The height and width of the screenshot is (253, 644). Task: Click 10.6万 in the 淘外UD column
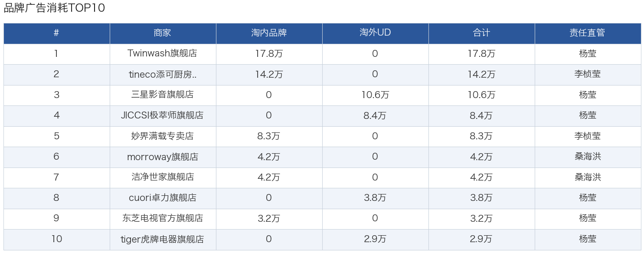coord(375,95)
